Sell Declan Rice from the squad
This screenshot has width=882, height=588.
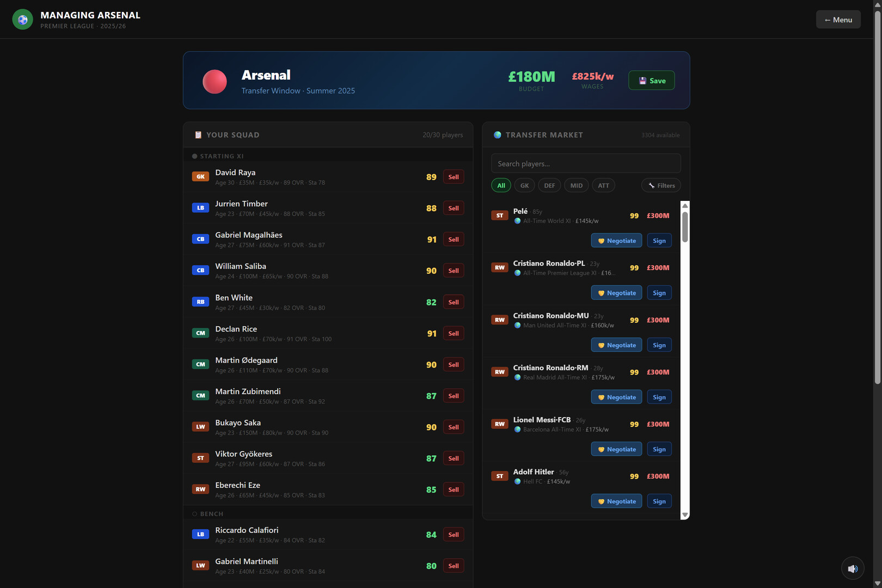[x=453, y=333]
